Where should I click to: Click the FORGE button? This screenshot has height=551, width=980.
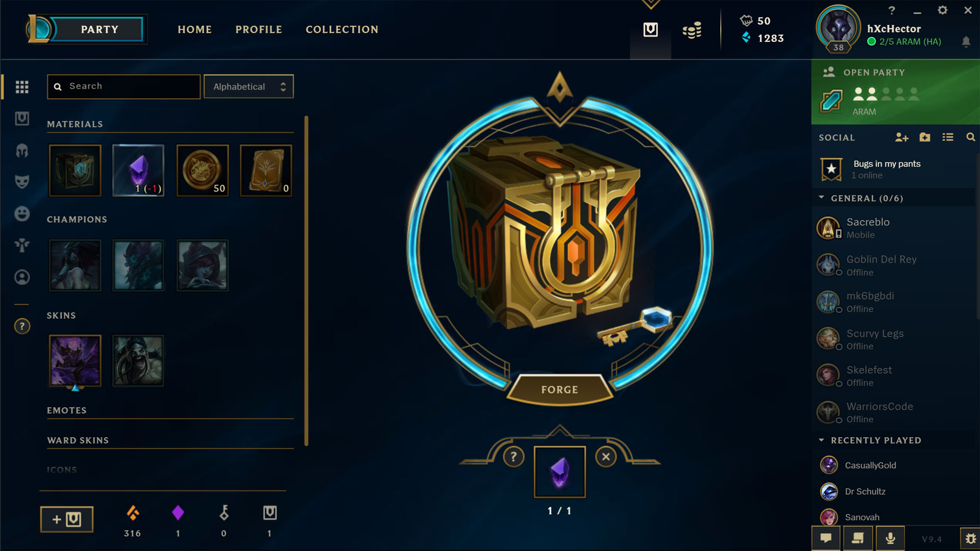(560, 390)
